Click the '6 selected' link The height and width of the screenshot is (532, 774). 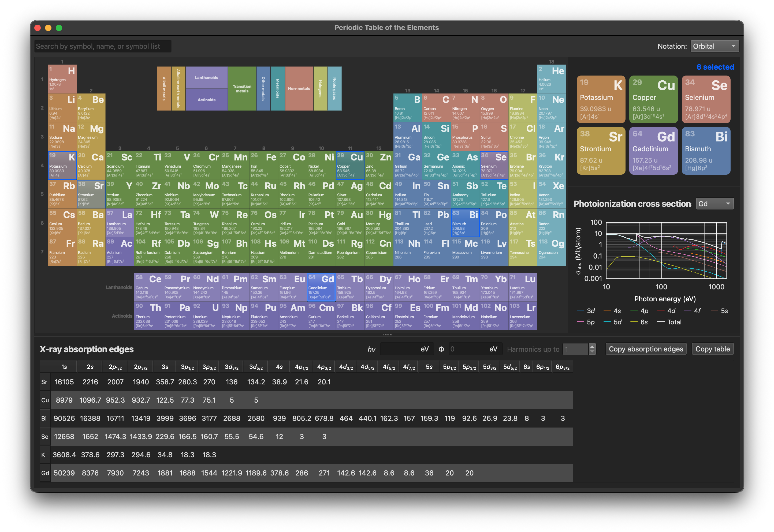(715, 67)
